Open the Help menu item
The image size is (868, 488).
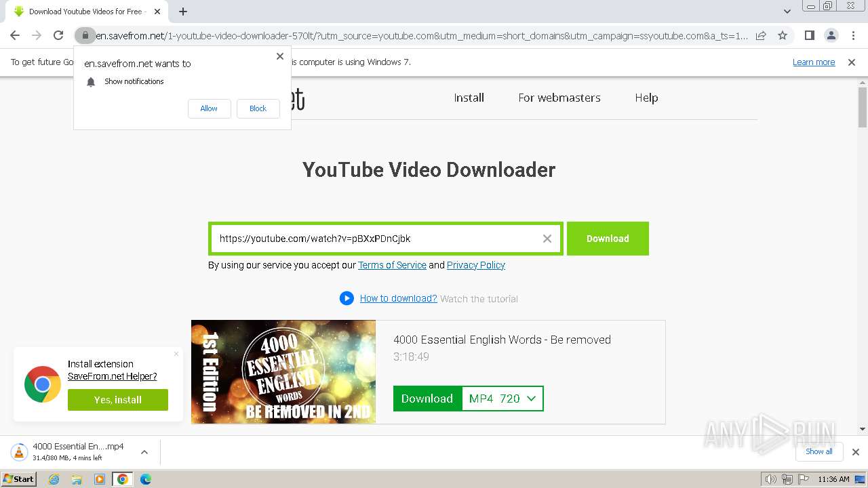point(646,98)
